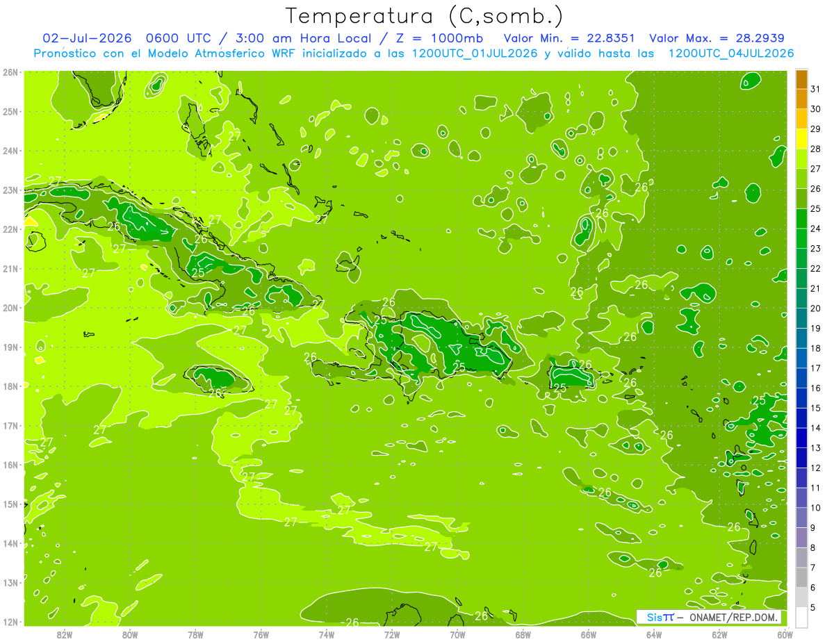Click the "19N" latitude label
The image size is (834, 644).
(x=10, y=347)
